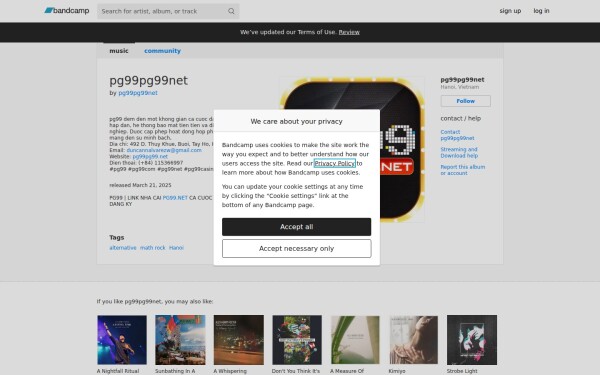
Task: Open the Privacy Policy link in dialog
Action: (334, 163)
